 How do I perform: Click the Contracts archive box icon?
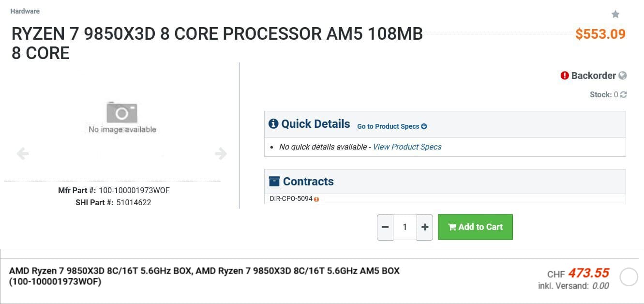pyautogui.click(x=274, y=182)
